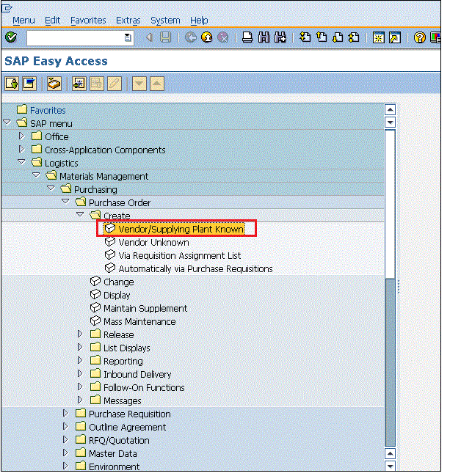Expand the Reporting folder
The image size is (461, 476).
(x=80, y=360)
